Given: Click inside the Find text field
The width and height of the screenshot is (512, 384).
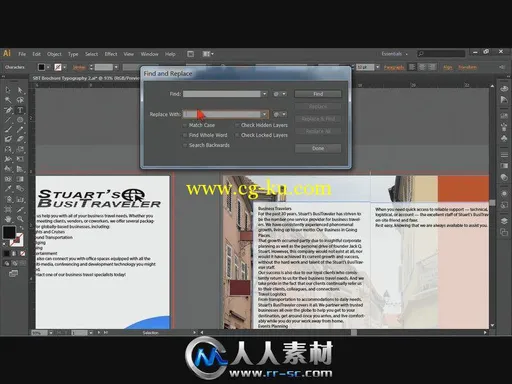Looking at the screenshot, I should [x=222, y=94].
